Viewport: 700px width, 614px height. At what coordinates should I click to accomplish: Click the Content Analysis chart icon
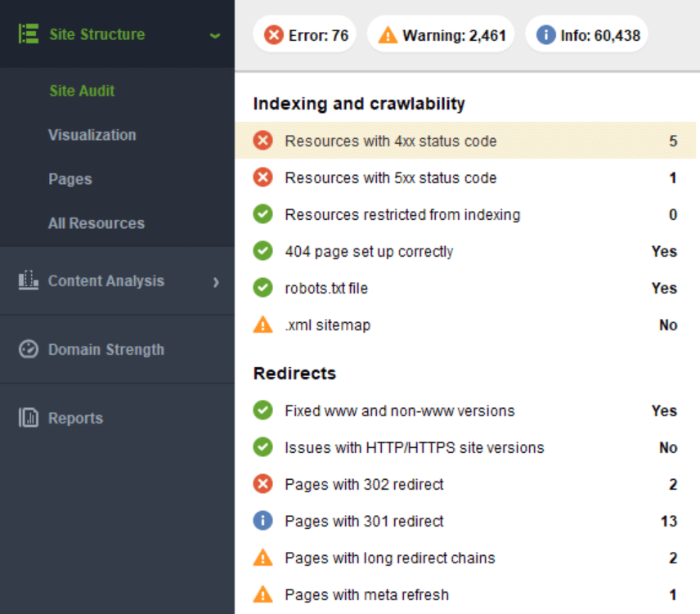pos(29,280)
